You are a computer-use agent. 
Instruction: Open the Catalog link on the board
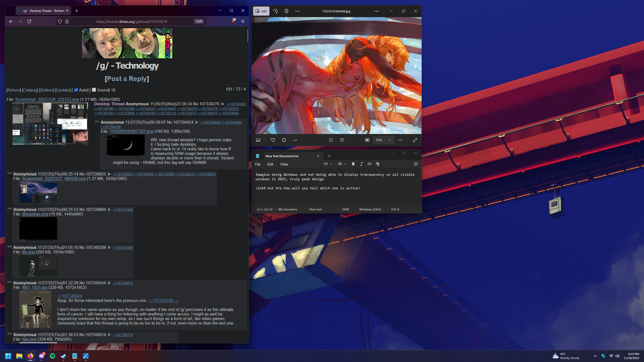point(30,90)
